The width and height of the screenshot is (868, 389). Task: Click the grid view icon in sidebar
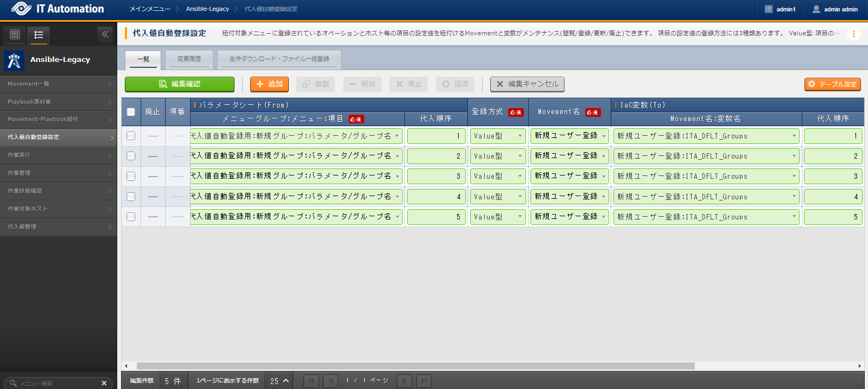[15, 35]
